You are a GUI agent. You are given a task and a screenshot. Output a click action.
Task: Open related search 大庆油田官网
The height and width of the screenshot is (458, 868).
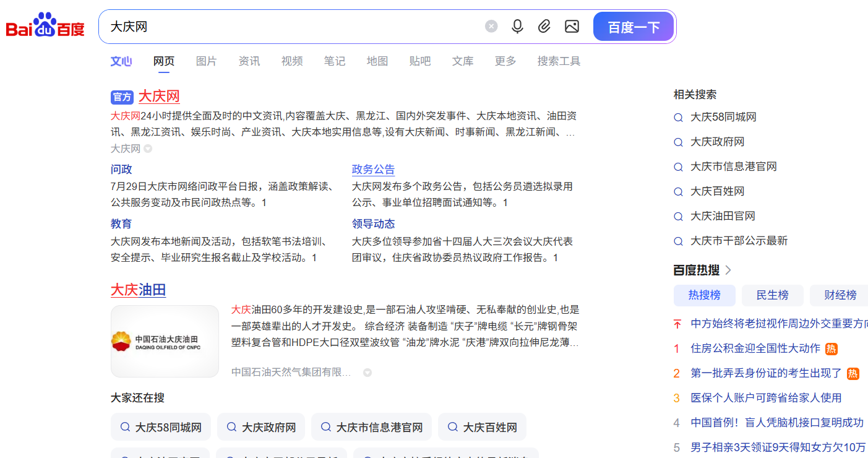723,216
